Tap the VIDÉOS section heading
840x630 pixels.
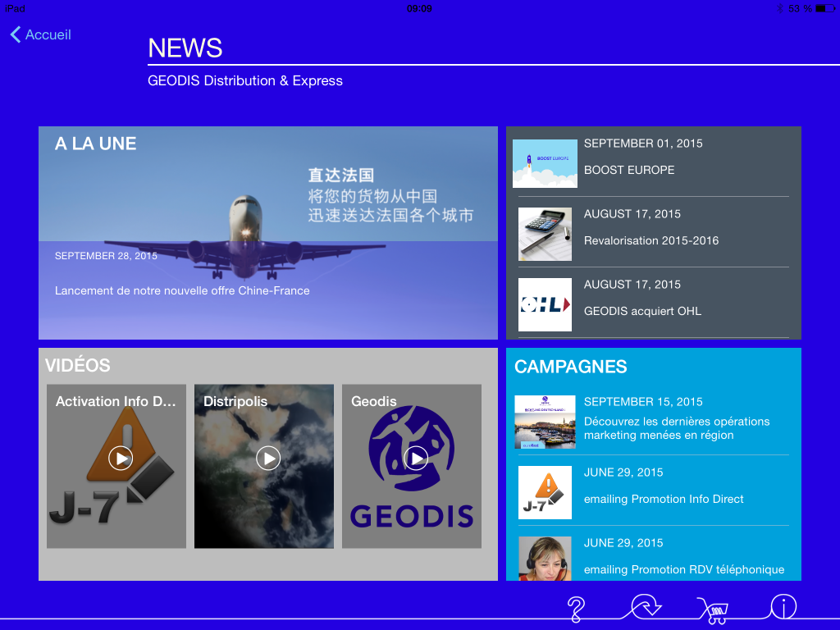click(78, 365)
